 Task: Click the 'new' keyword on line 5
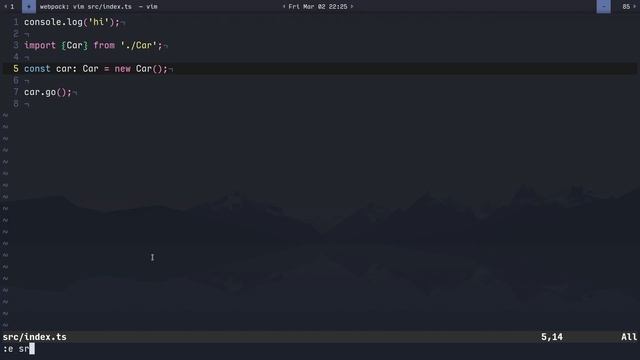click(x=122, y=69)
